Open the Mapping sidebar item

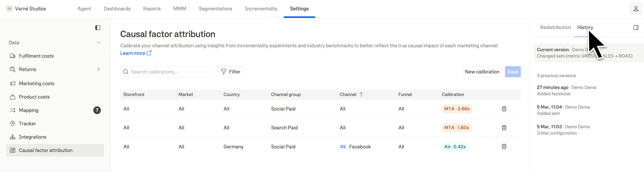tap(29, 110)
